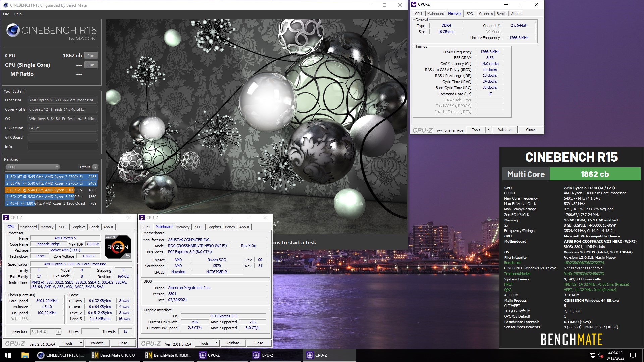The height and width of the screenshot is (362, 644).
Task: Click the panel splitter handle beside Cinebench sidebar
Action: [104, 134]
